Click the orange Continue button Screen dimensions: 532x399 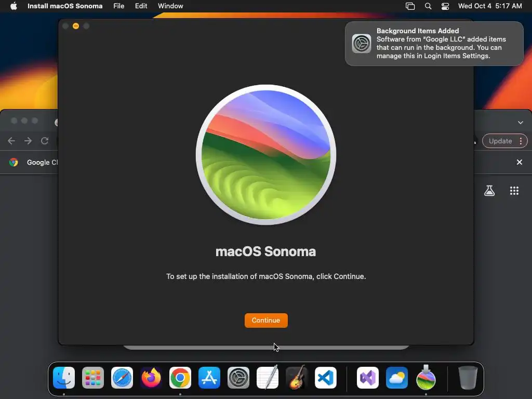[266, 320]
